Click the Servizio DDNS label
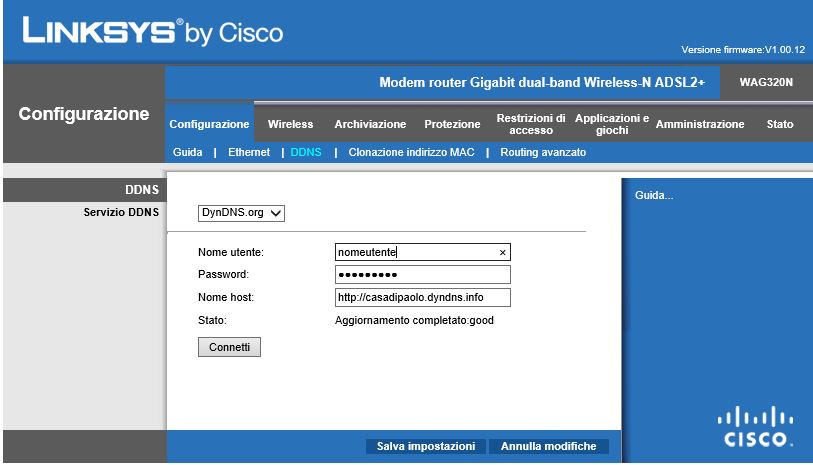This screenshot has height=465, width=813. (x=121, y=212)
